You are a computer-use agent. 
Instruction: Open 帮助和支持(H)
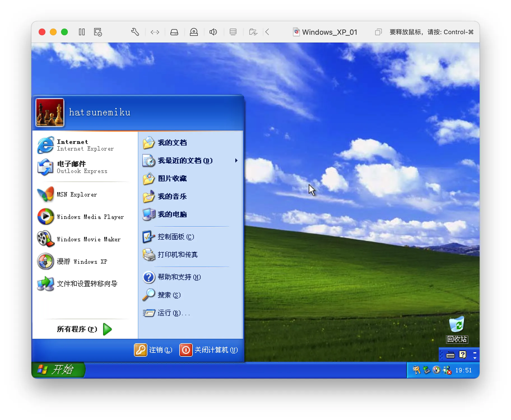pyautogui.click(x=191, y=277)
